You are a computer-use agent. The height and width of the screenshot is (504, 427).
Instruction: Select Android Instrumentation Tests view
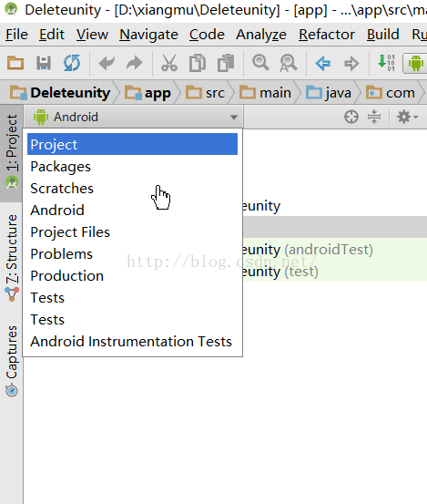coord(132,342)
